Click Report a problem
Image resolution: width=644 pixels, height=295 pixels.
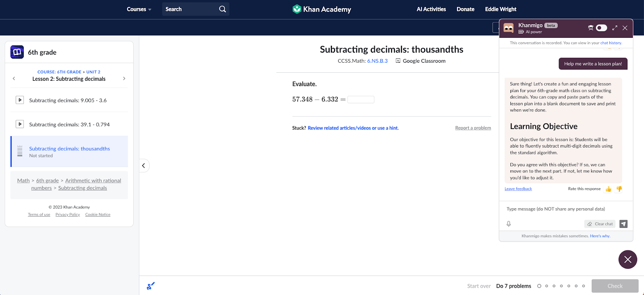click(x=473, y=128)
